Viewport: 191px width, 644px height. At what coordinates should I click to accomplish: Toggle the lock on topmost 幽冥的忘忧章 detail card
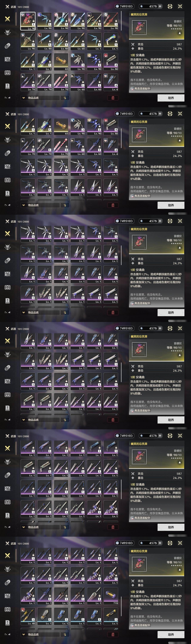point(180,33)
